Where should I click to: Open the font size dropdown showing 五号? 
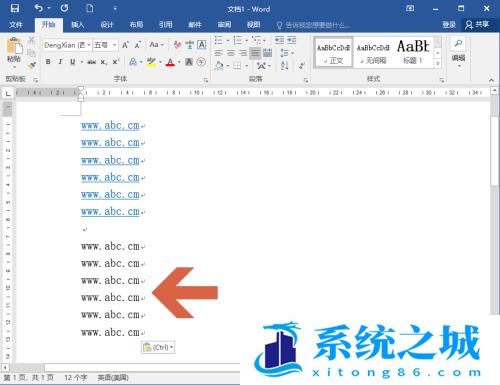tap(114, 45)
